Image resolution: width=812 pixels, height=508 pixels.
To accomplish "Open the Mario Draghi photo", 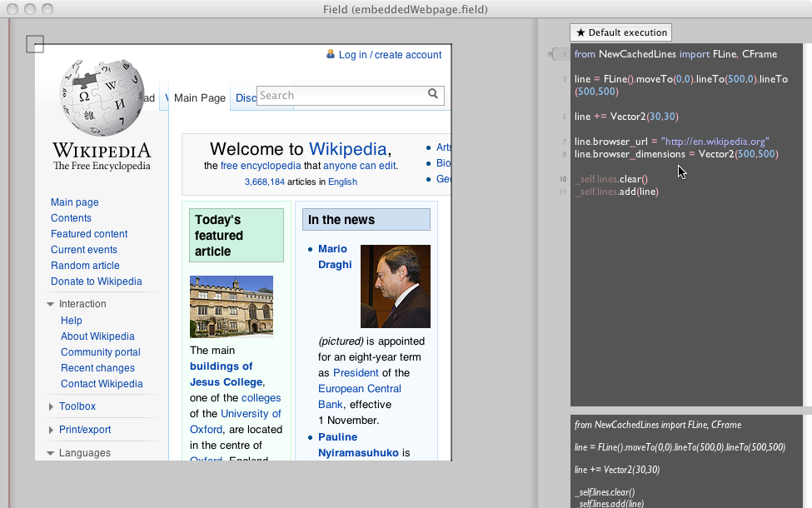I will (395, 286).
